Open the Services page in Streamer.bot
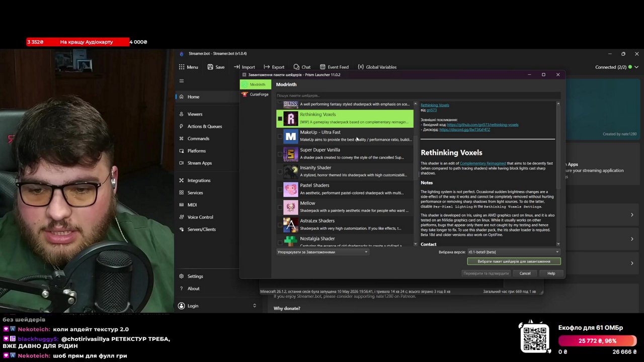Viewport: 644px width, 362px height. point(195,193)
